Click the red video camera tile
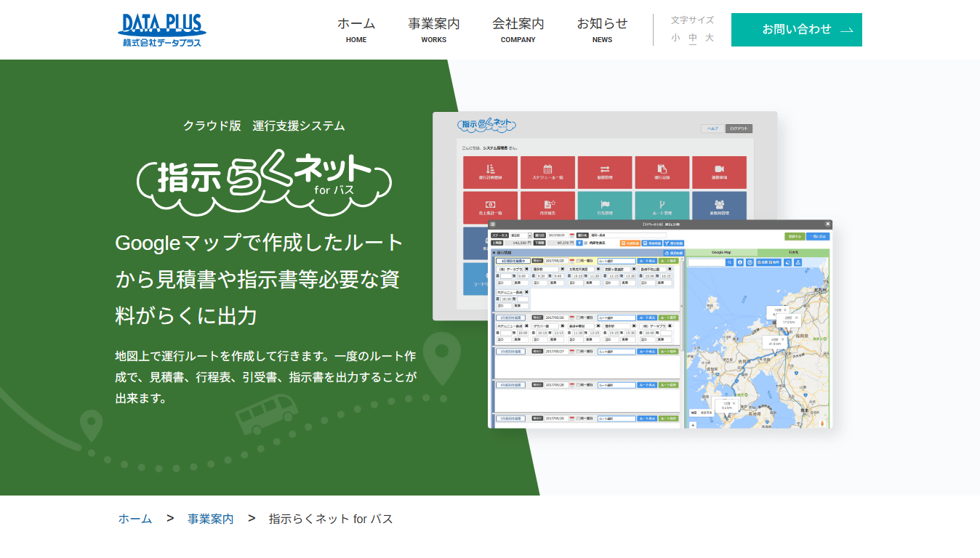Screen dimensions: 980x558 click(719, 172)
